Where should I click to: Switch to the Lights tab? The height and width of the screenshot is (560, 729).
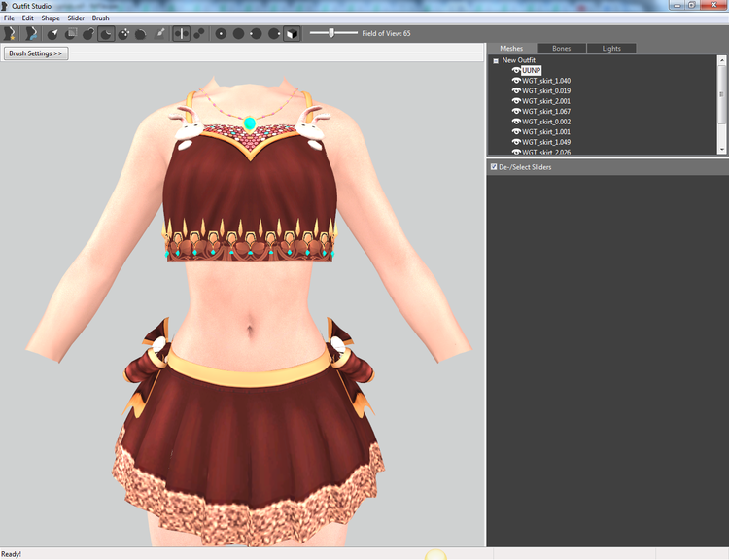coord(611,49)
